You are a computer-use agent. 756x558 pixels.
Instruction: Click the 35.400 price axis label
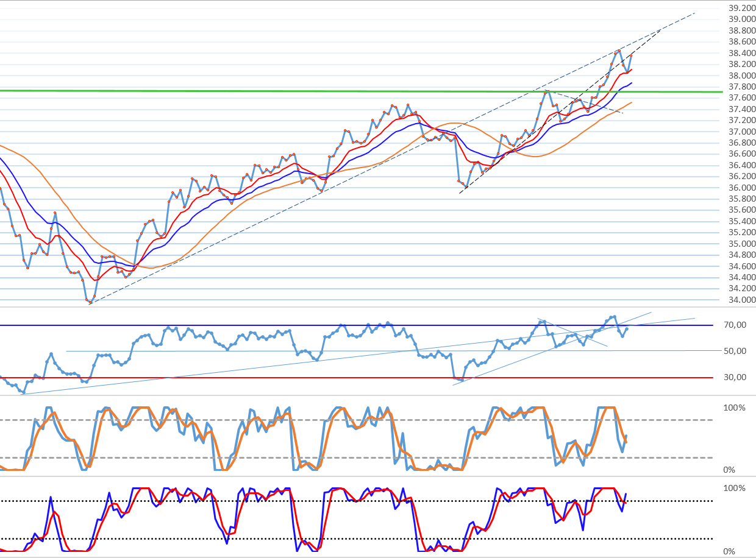[x=743, y=221]
